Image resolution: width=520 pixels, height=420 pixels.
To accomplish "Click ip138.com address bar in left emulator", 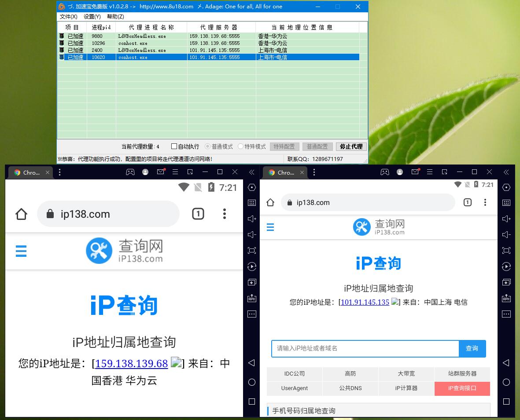I will [108, 214].
